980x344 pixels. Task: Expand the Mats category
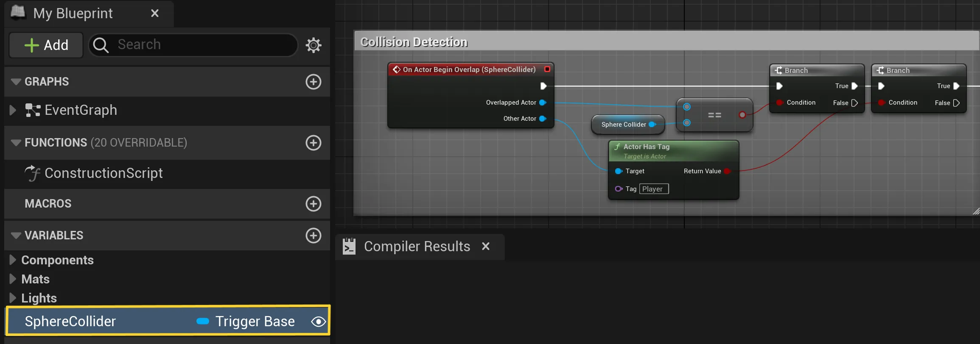coord(13,279)
